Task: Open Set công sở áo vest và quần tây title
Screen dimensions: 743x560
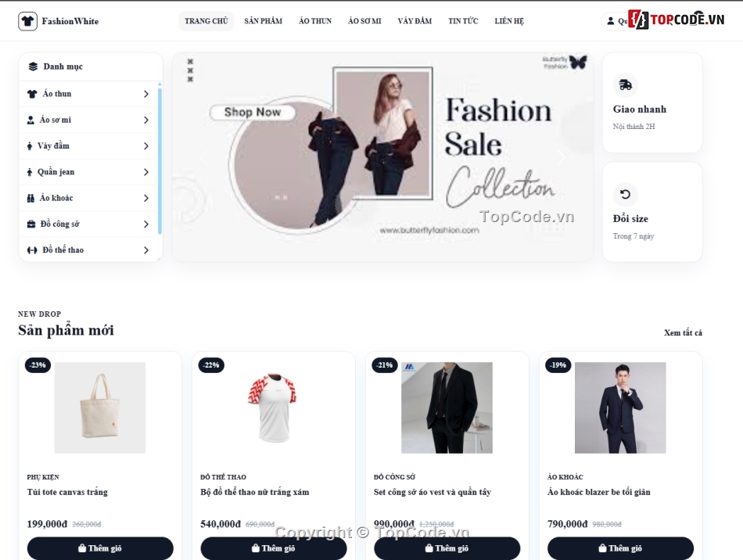Action: 433,492
